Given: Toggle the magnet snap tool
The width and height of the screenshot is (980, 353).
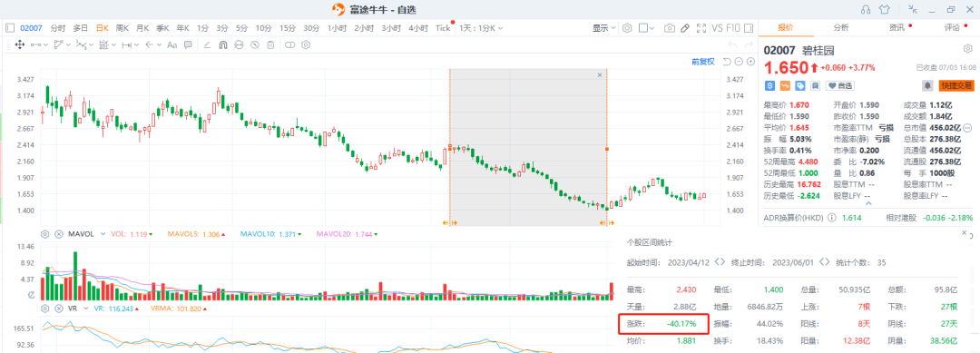Looking at the screenshot, I should pyautogui.click(x=223, y=44).
